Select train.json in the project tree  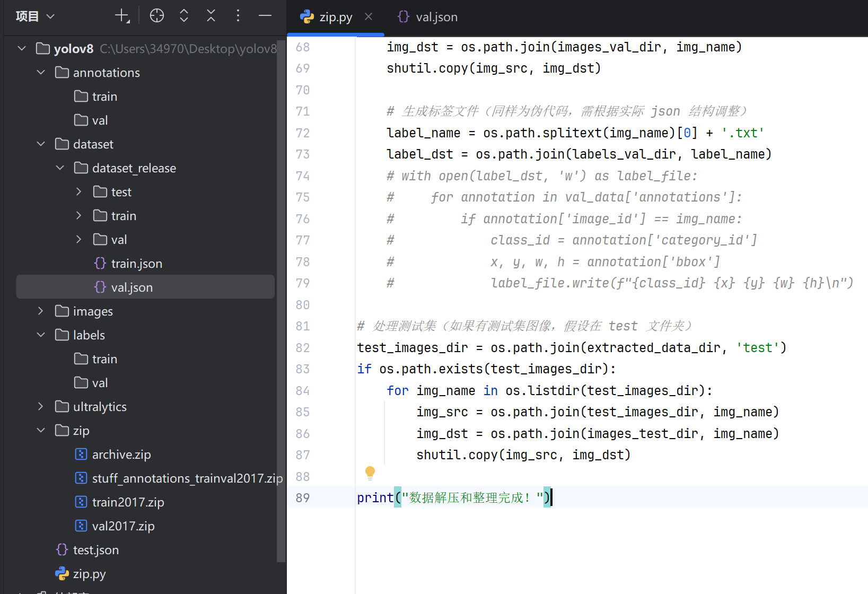pos(145,264)
